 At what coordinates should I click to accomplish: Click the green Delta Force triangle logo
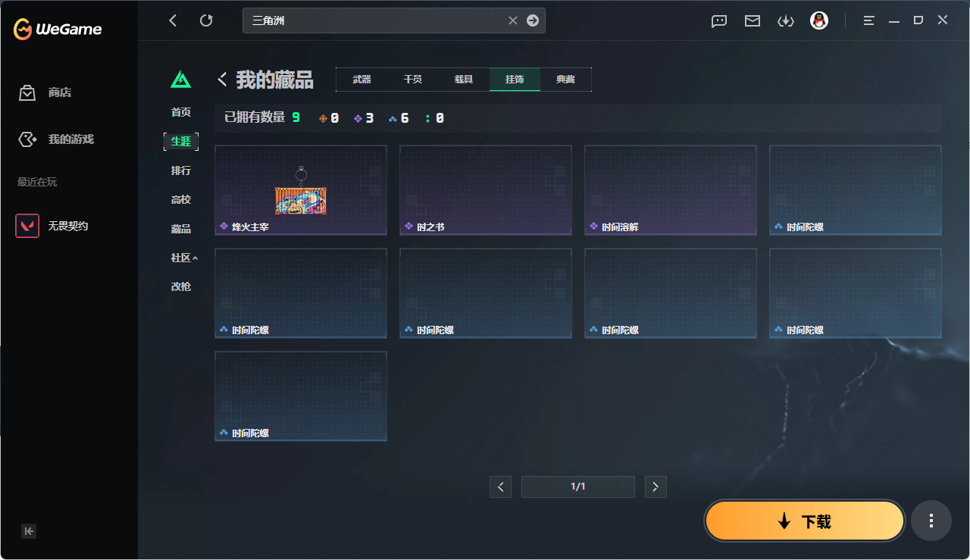click(x=180, y=79)
